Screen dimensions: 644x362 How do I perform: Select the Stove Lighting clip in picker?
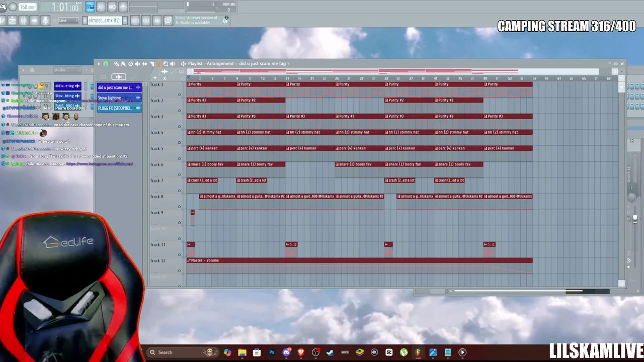point(119,98)
